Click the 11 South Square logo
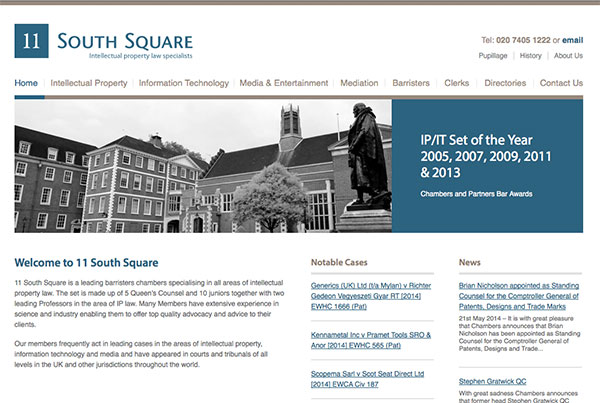 click(x=104, y=41)
